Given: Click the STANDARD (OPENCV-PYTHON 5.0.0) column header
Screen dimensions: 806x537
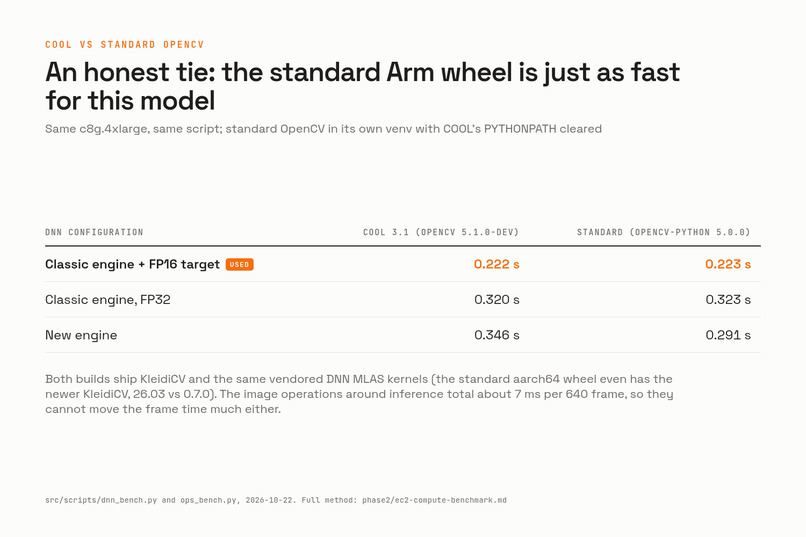Looking at the screenshot, I should click(x=664, y=232).
